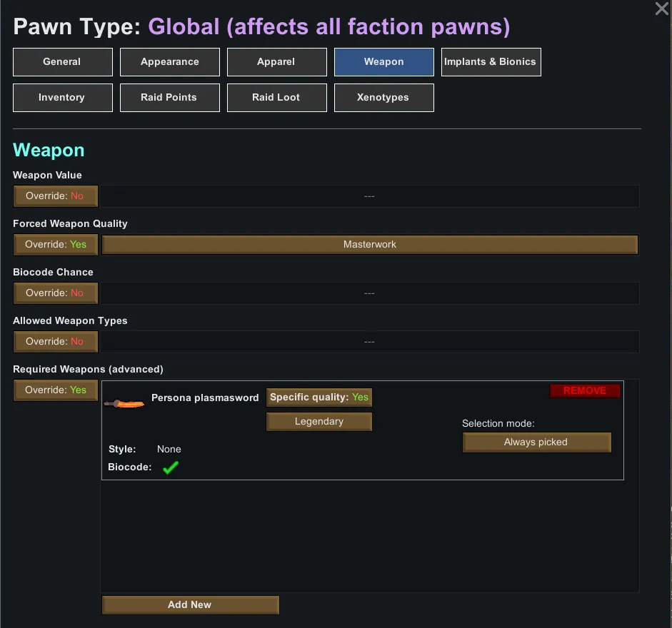The height and width of the screenshot is (628, 672).
Task: Open the Inventory tab
Action: 62,98
